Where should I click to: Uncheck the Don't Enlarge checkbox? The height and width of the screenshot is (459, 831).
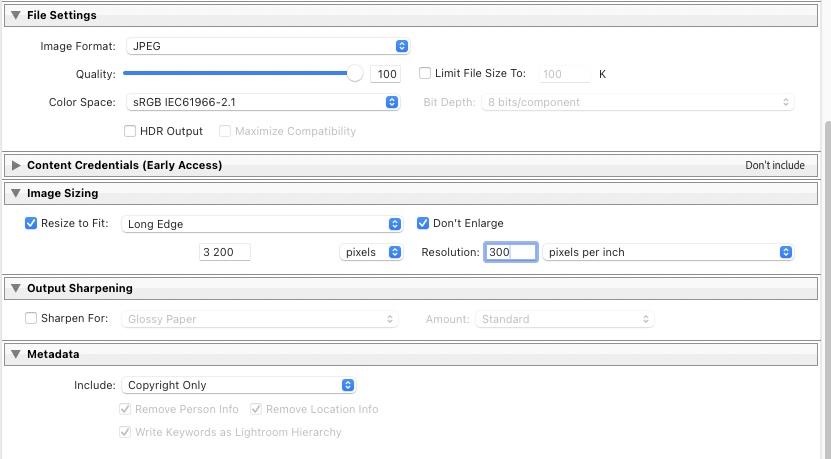423,223
